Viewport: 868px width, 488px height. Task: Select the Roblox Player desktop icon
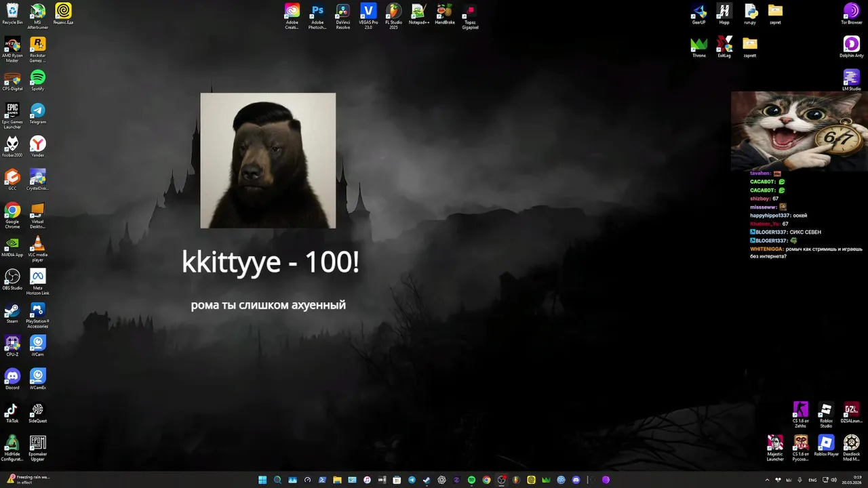[826, 445]
